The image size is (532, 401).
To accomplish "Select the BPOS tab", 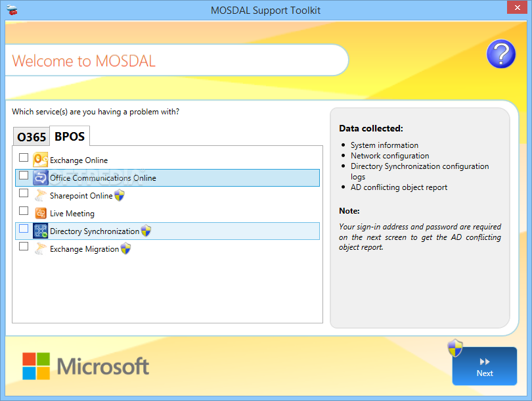I will click(x=70, y=136).
